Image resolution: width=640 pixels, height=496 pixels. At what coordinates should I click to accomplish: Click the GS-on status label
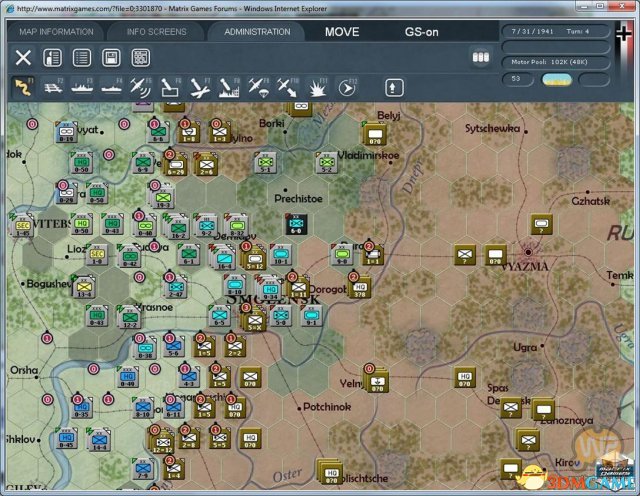pyautogui.click(x=422, y=32)
